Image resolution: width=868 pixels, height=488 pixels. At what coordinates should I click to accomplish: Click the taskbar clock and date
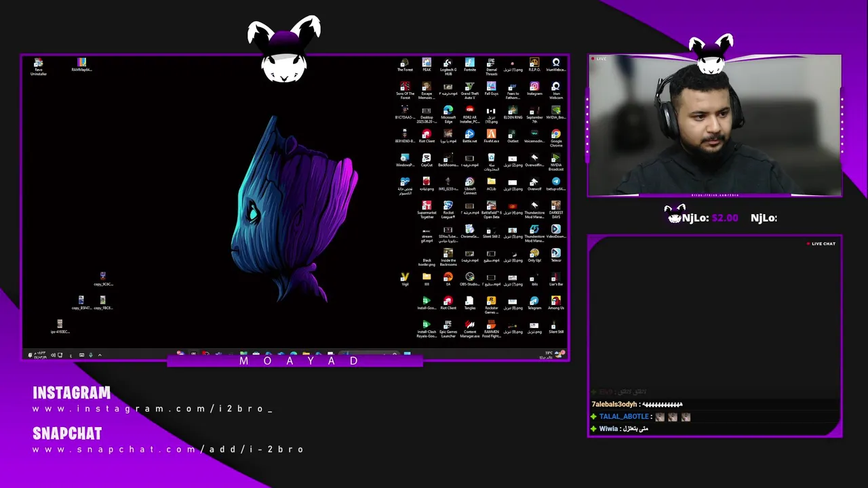click(41, 354)
